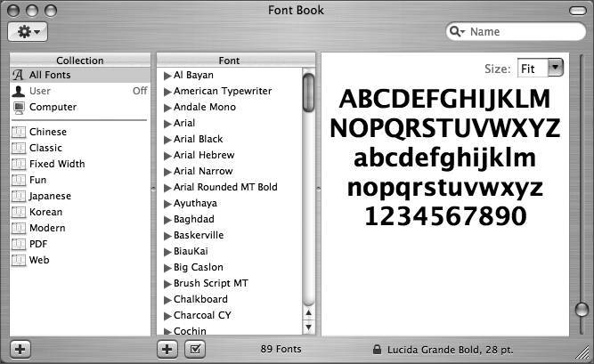Select Baghdad in the font list
594x364 pixels.
193,219
